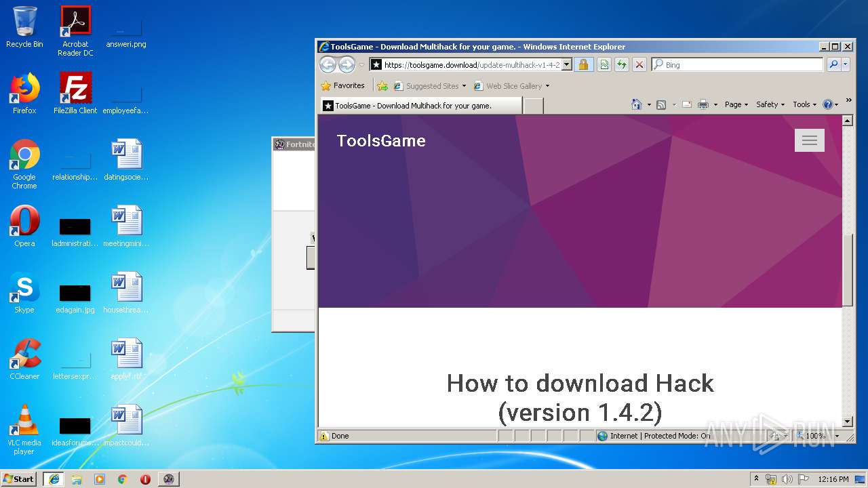The image size is (868, 488).
Task: Click the Action Center flag icon
Action: [803, 479]
